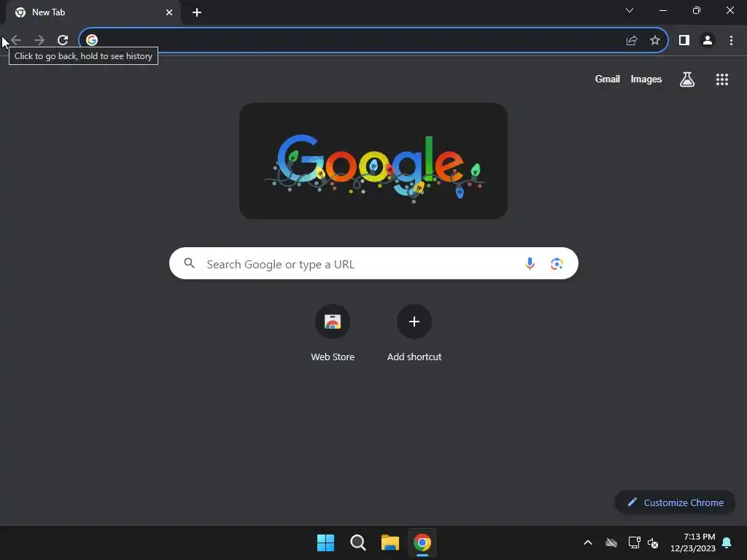This screenshot has height=560, width=747.
Task: Click the Google G icon in address bar
Action: point(92,40)
